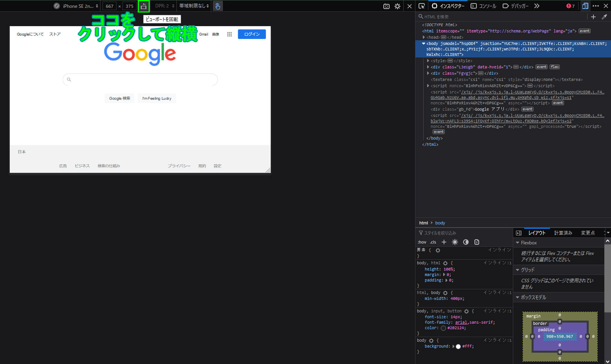Toggle touch simulation hand icon
This screenshot has height=364, width=611.
tap(218, 6)
